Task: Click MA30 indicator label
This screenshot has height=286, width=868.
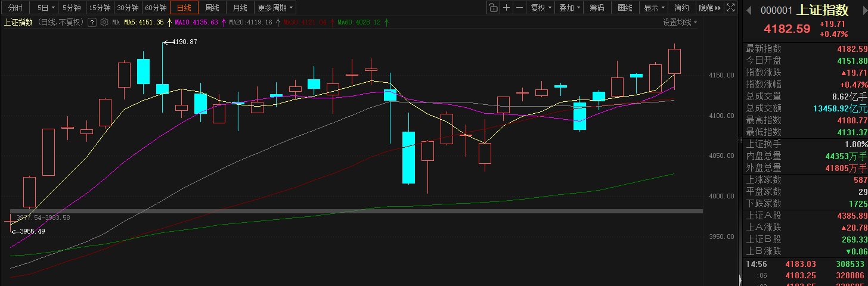Action: [305, 23]
